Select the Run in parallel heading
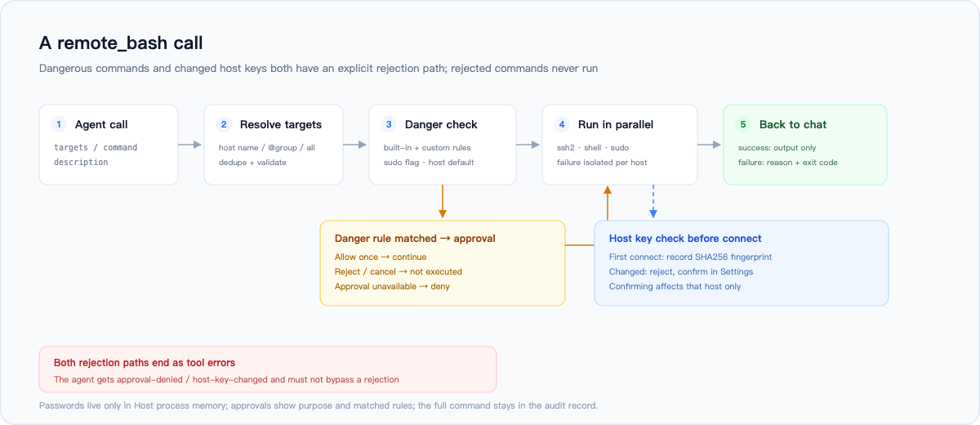Image resolution: width=980 pixels, height=425 pixels. click(616, 124)
